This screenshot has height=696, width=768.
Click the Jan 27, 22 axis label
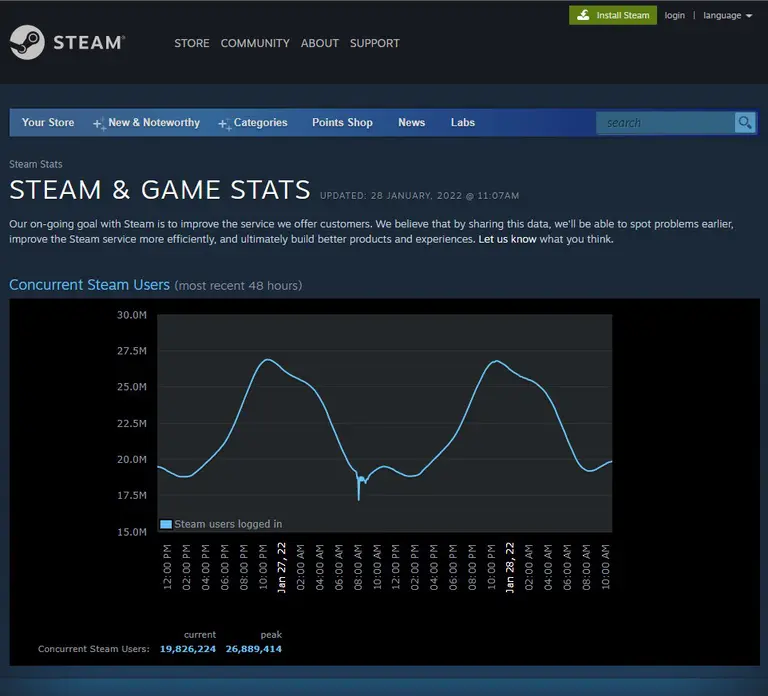[282, 568]
